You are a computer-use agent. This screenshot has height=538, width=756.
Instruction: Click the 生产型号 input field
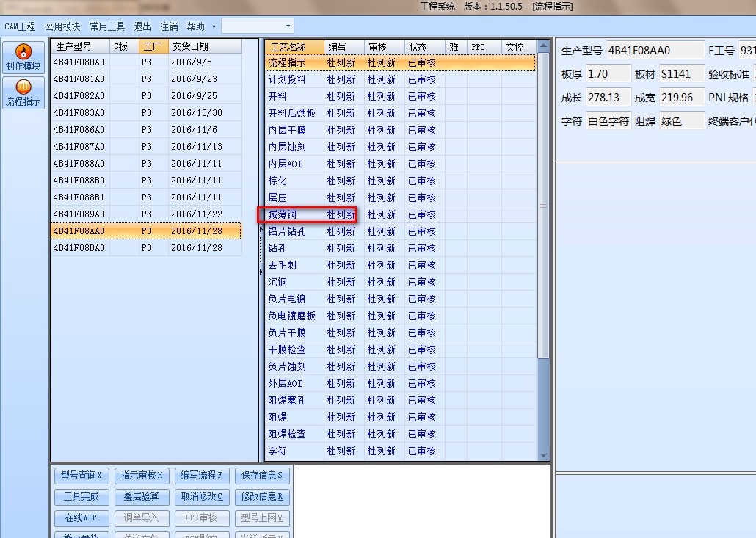click(x=655, y=50)
